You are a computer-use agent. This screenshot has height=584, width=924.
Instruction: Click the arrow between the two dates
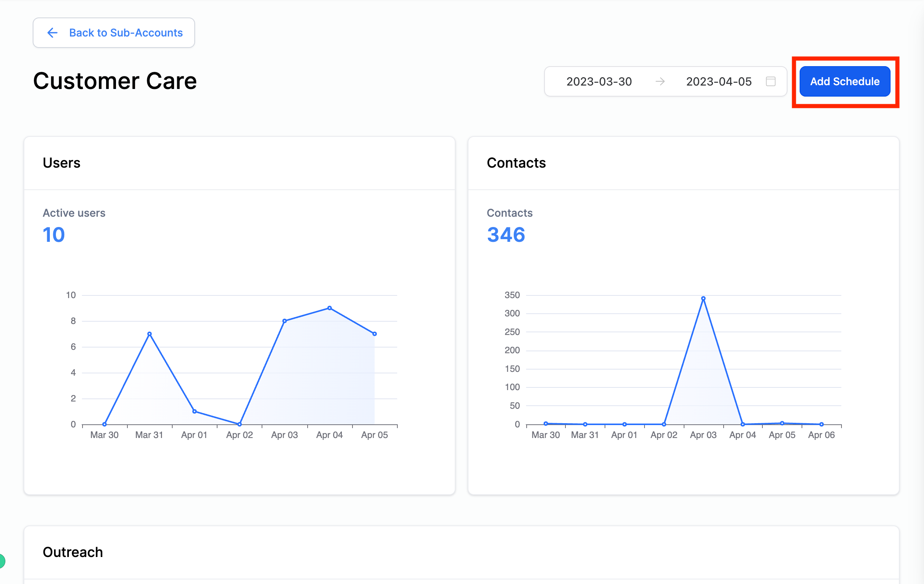coord(660,82)
